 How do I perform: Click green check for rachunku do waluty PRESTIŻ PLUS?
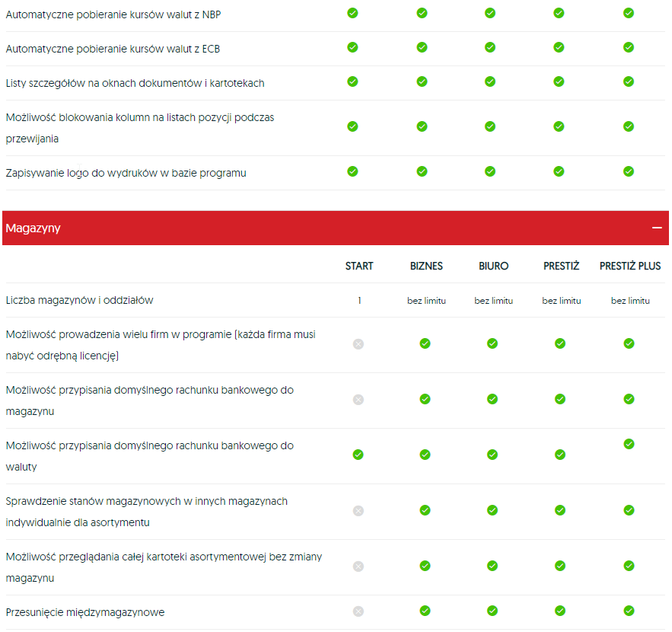click(x=629, y=444)
